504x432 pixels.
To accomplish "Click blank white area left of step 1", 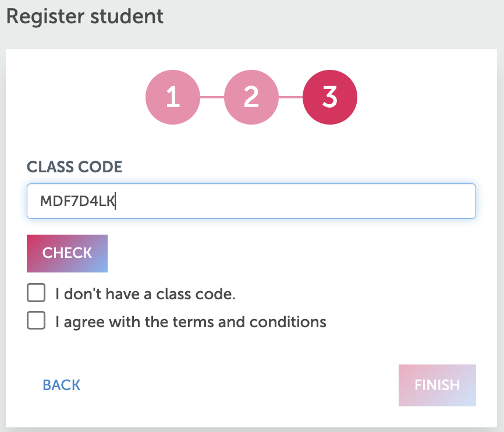I will (x=76, y=98).
